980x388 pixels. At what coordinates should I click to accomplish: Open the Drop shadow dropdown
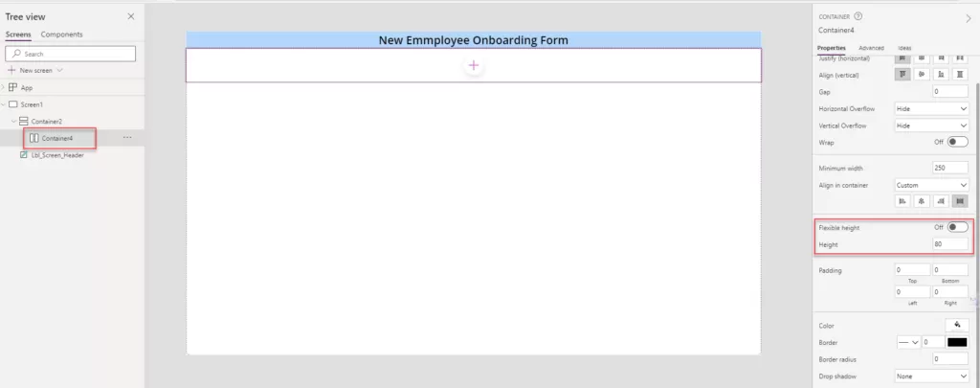click(x=931, y=377)
